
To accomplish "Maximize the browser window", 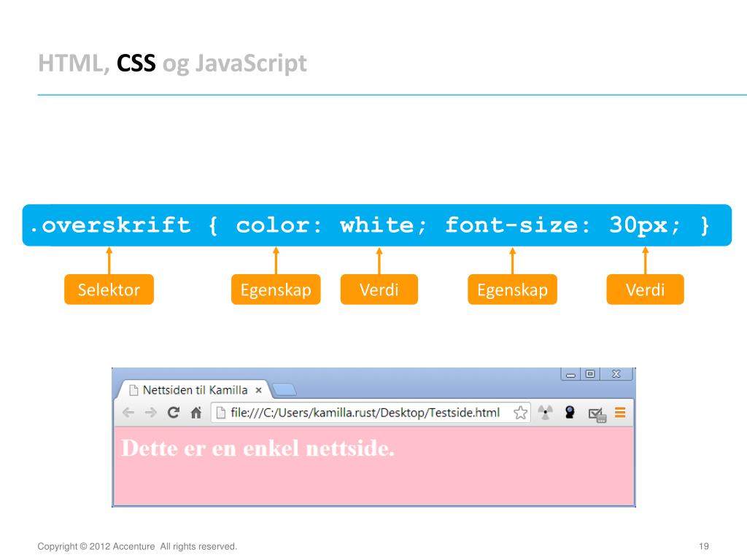I will [589, 374].
